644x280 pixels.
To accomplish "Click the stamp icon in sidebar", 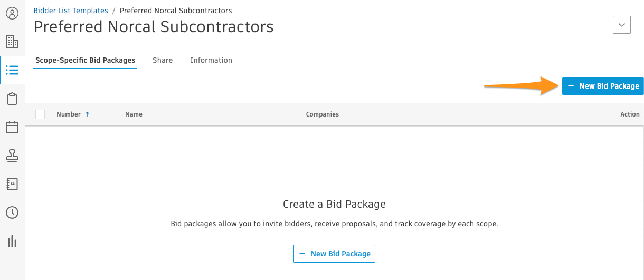I will pyautogui.click(x=12, y=156).
